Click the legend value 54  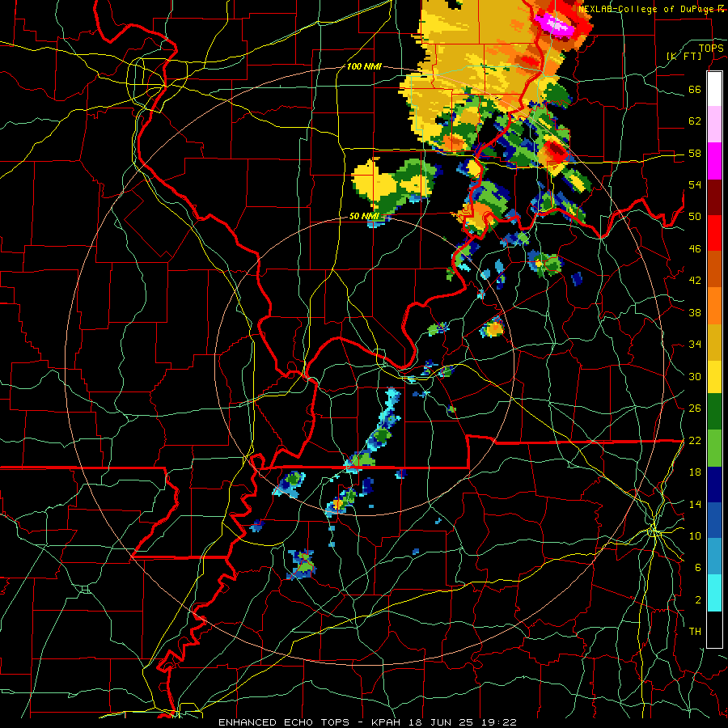(x=695, y=184)
